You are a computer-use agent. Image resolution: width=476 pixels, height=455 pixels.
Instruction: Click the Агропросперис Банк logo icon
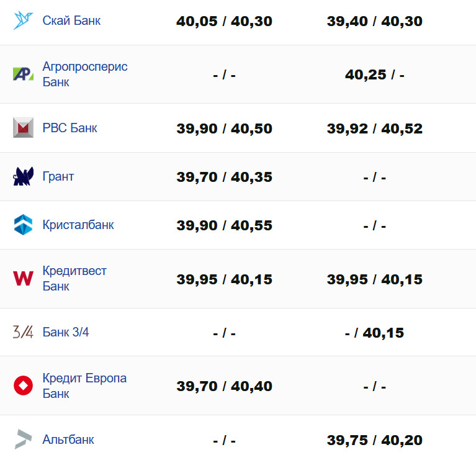click(x=23, y=74)
